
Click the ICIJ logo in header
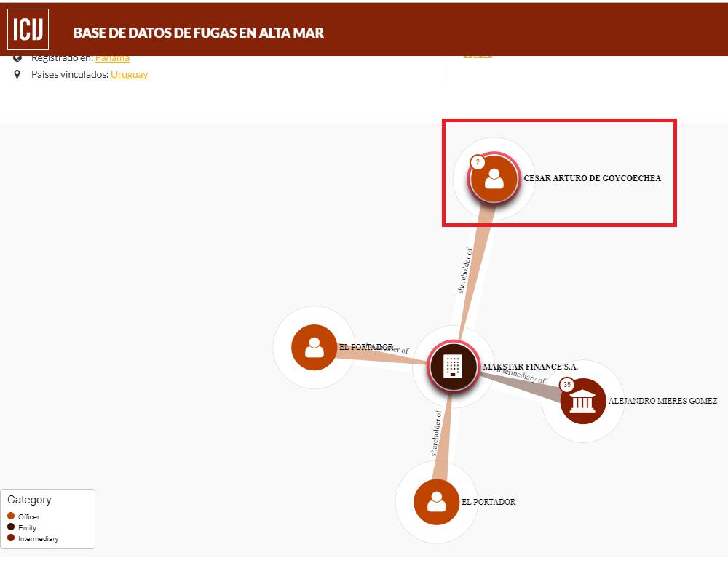point(28,29)
